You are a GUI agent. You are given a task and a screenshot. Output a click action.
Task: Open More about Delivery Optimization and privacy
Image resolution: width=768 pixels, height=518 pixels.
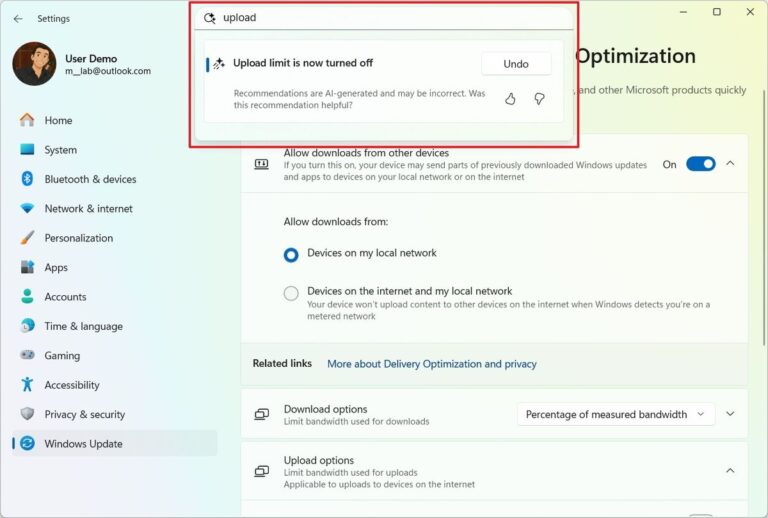click(432, 364)
